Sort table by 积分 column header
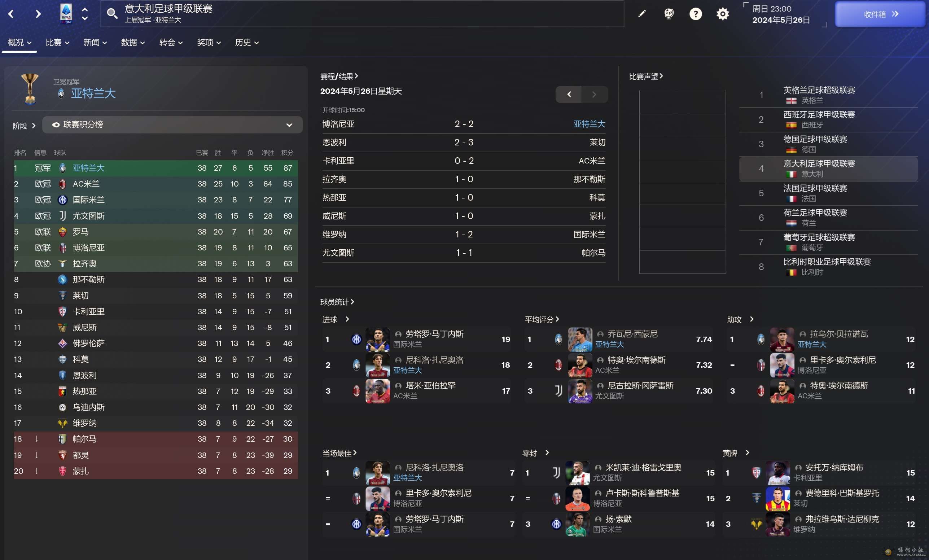Image resolution: width=929 pixels, height=560 pixels. [287, 153]
